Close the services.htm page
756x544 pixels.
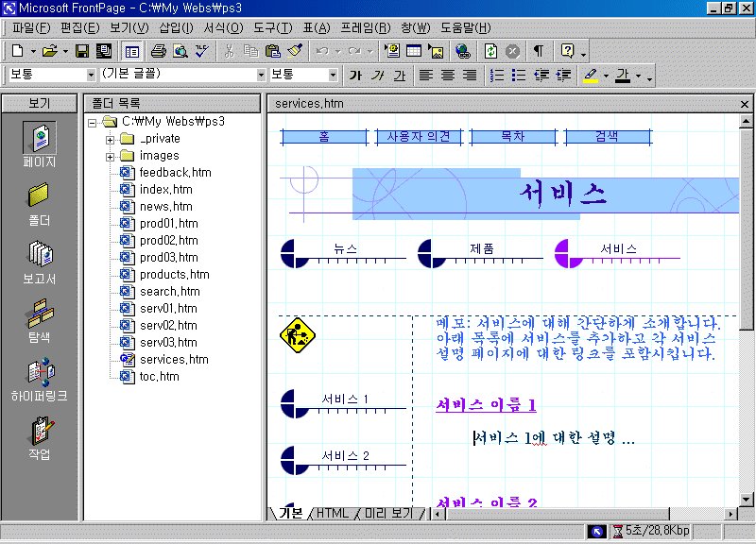coord(745,104)
